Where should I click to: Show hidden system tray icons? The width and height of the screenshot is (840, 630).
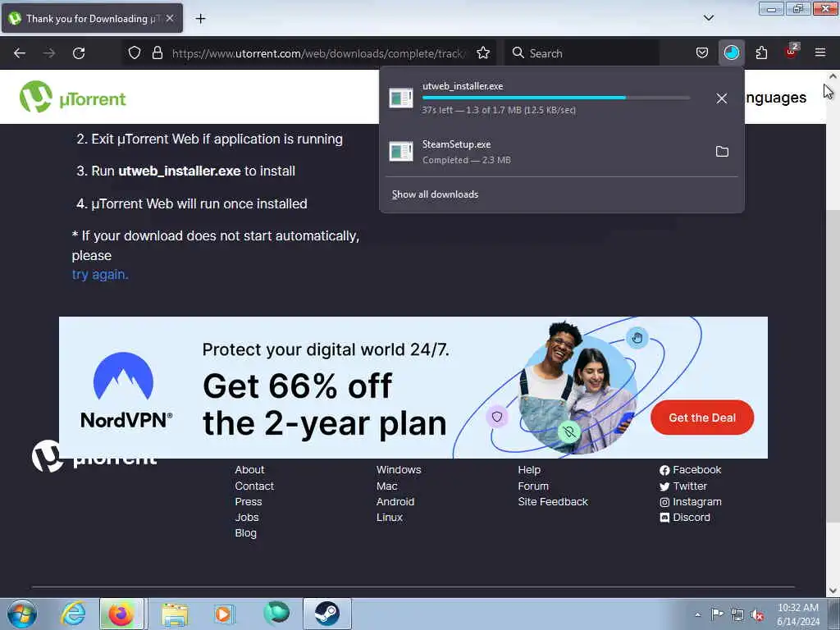697,615
